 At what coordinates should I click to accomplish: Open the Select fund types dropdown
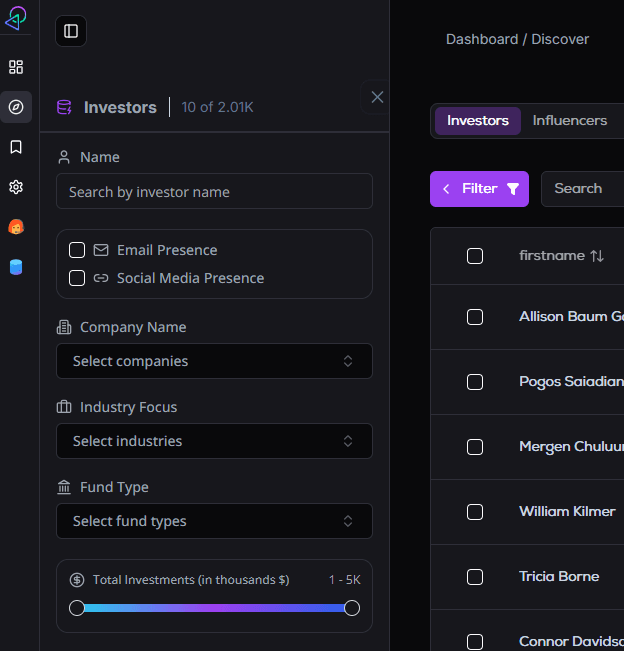click(x=214, y=521)
